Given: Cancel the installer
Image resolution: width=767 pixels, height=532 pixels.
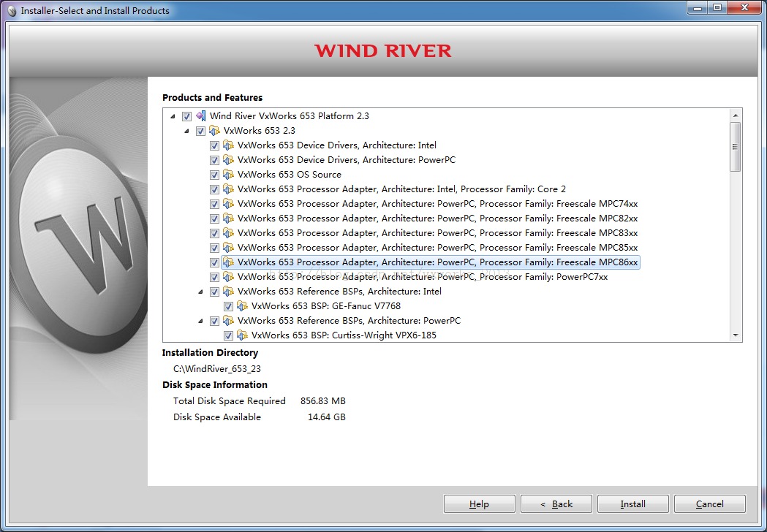Looking at the screenshot, I should point(710,504).
